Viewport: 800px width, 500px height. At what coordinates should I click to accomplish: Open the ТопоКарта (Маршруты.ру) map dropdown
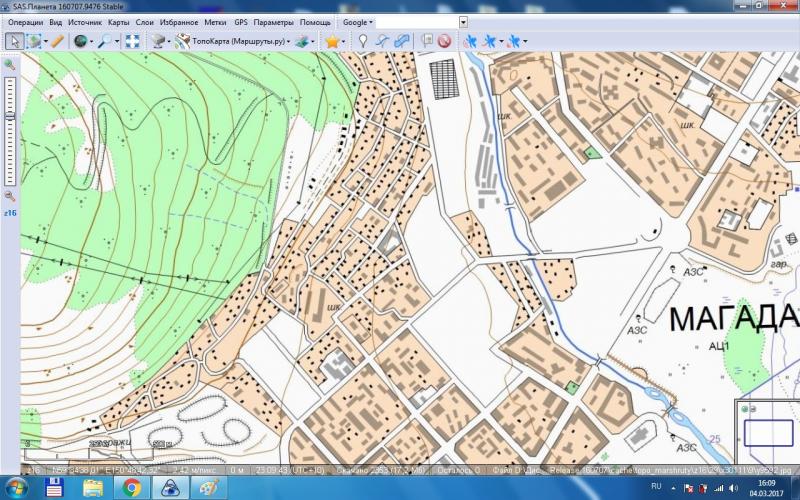(x=238, y=41)
